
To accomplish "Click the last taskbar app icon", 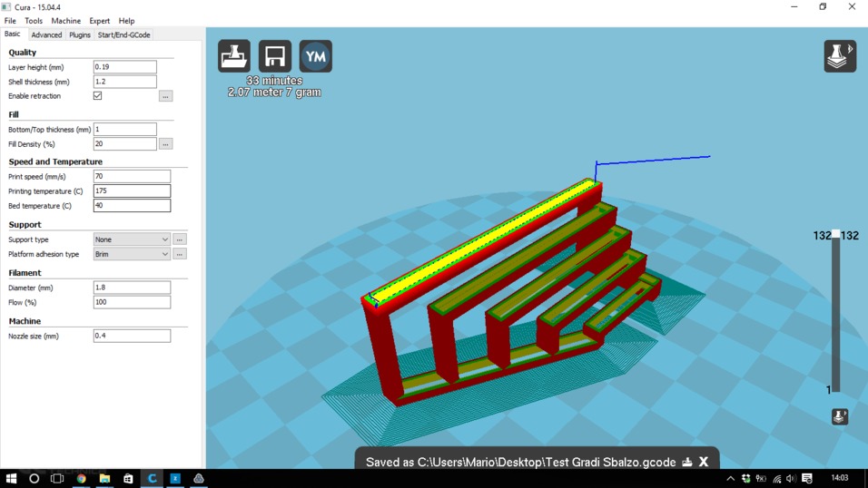I will click(199, 478).
